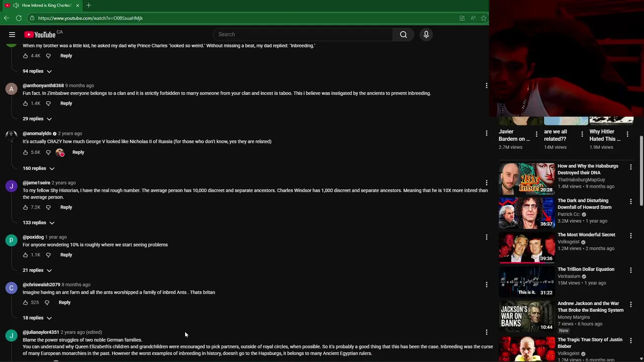Open ThatHabsburgMapGuy channel name
This screenshot has height=362, width=644.
coord(581,179)
